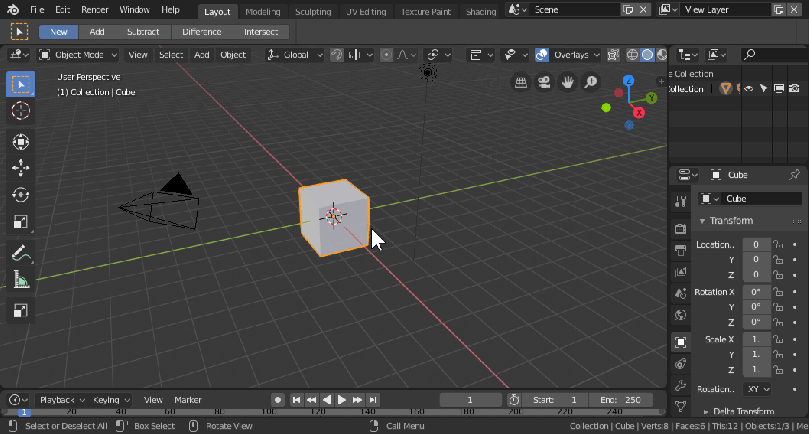The width and height of the screenshot is (809, 434).
Task: Hide Collection with the eye icon
Action: click(747, 89)
